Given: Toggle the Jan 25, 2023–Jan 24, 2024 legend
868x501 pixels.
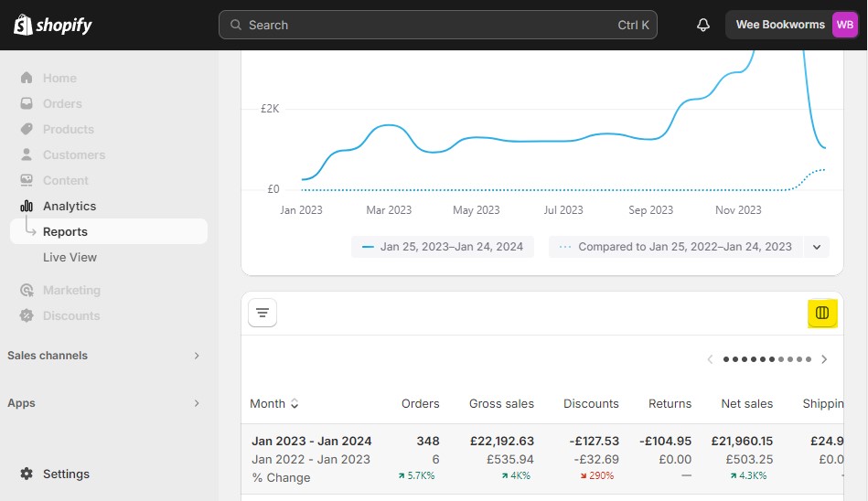Looking at the screenshot, I should 443,247.
